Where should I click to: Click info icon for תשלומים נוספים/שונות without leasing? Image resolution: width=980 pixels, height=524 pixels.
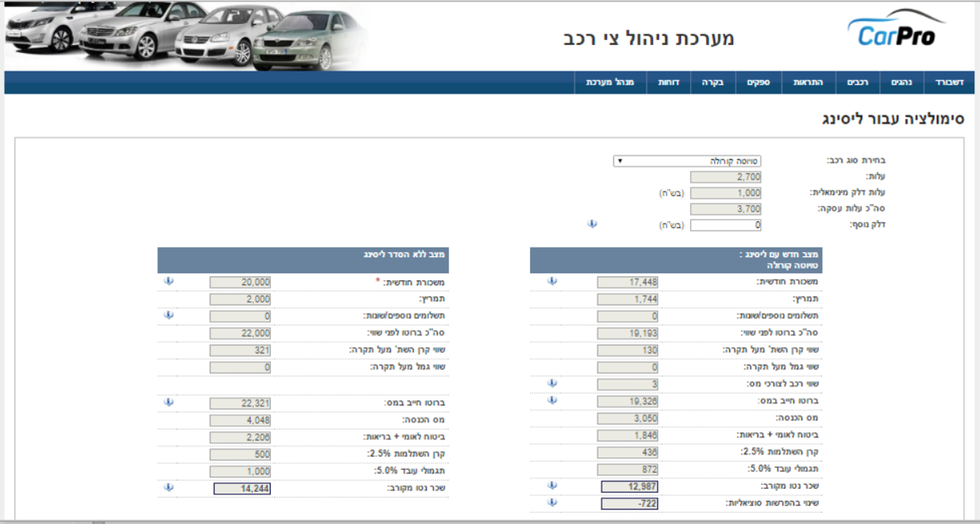[x=169, y=315]
